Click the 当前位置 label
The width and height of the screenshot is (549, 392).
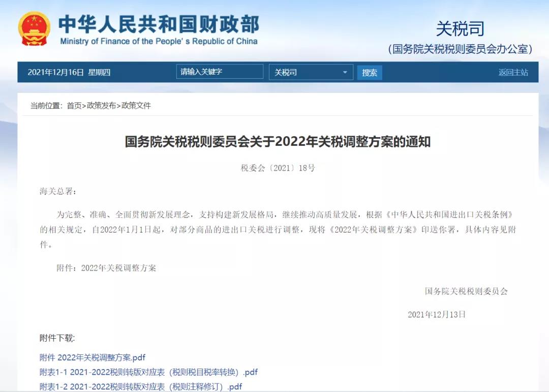pyautogui.click(x=46, y=106)
